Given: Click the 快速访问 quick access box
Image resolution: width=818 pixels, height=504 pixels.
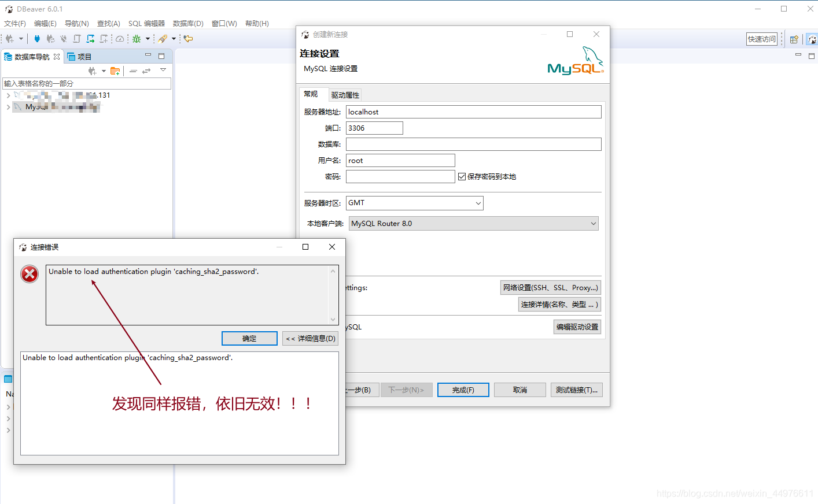Looking at the screenshot, I should (762, 39).
